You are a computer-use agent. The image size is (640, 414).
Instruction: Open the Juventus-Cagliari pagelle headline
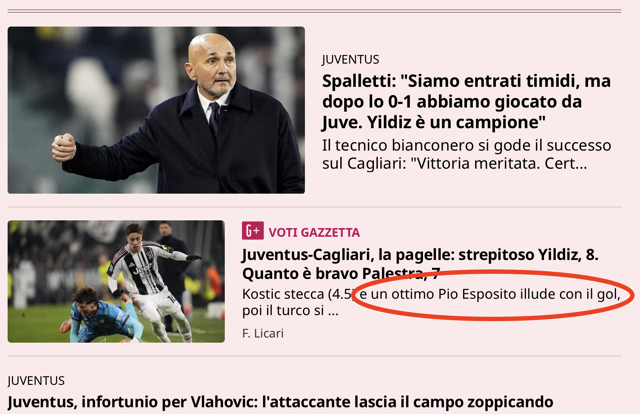click(x=420, y=264)
